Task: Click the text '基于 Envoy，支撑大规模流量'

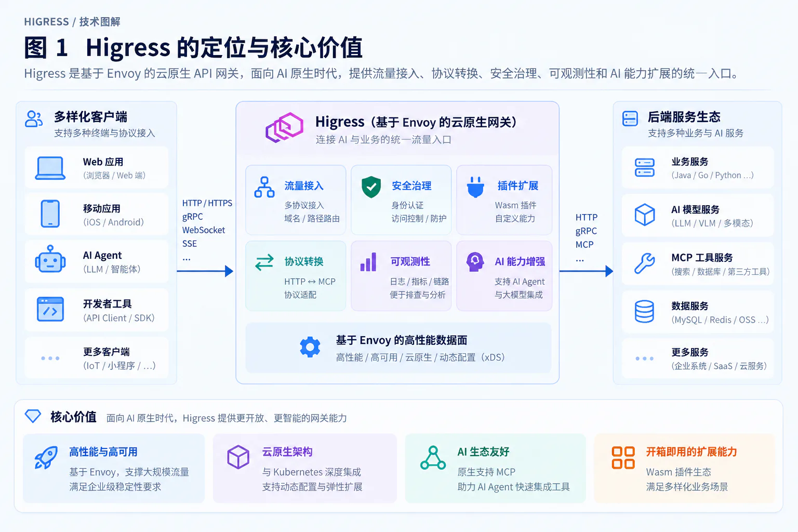Action: (x=129, y=472)
